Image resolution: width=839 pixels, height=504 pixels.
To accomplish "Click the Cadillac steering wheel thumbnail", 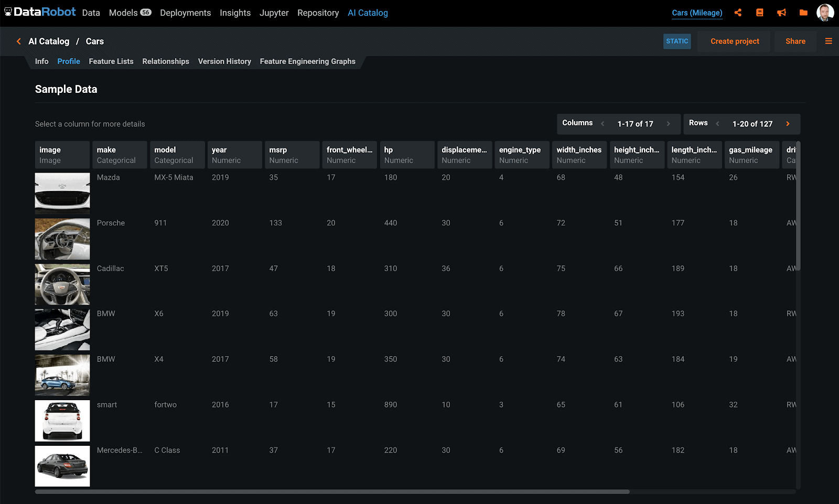I will 62,284.
